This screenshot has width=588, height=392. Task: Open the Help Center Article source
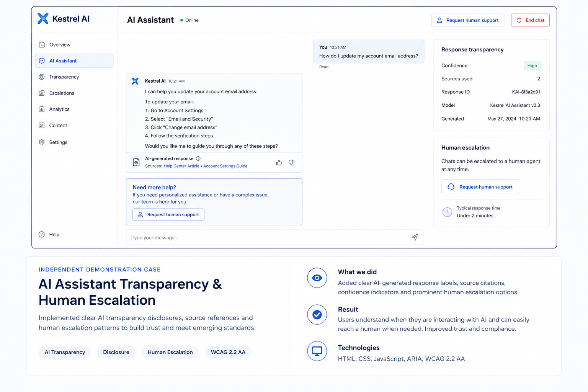[x=181, y=166]
